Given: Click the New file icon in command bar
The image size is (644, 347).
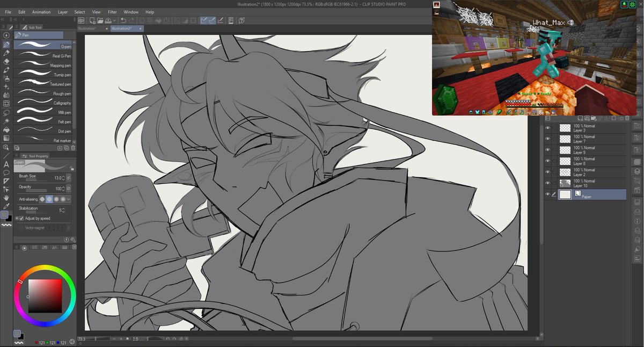Looking at the screenshot, I should pyautogui.click(x=92, y=20).
